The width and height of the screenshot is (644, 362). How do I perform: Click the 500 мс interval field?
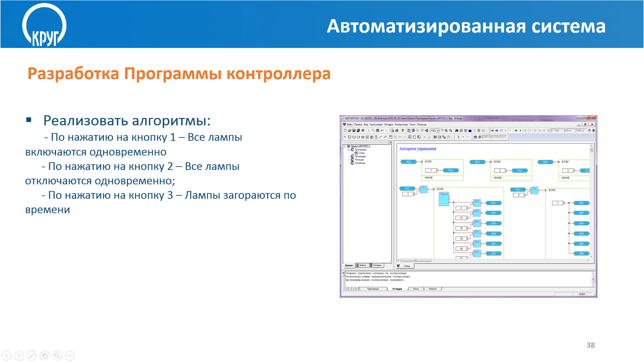point(570,130)
